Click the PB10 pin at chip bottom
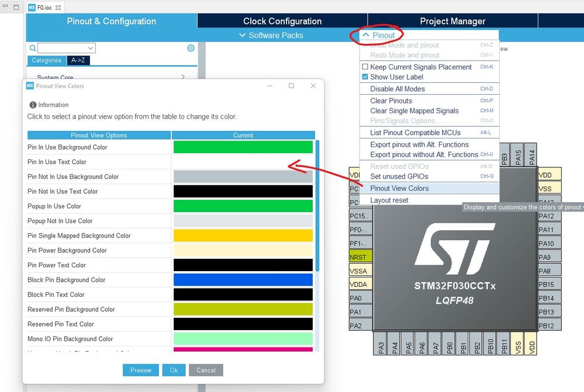 (x=490, y=344)
